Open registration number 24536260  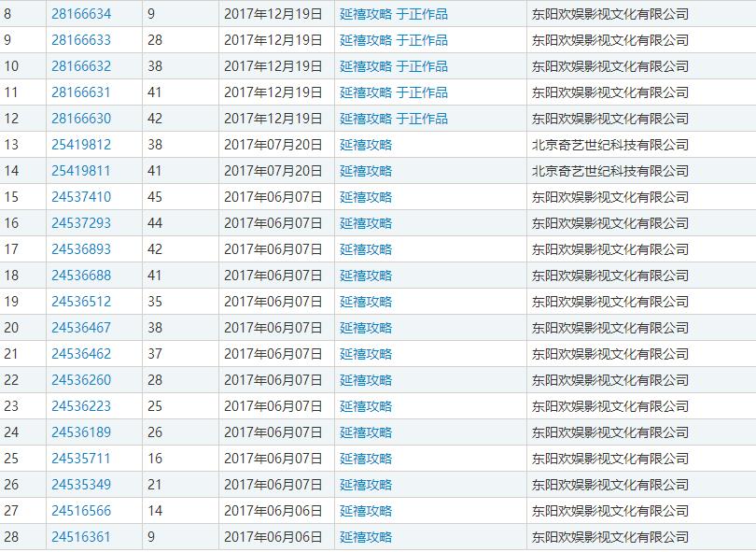click(x=81, y=380)
